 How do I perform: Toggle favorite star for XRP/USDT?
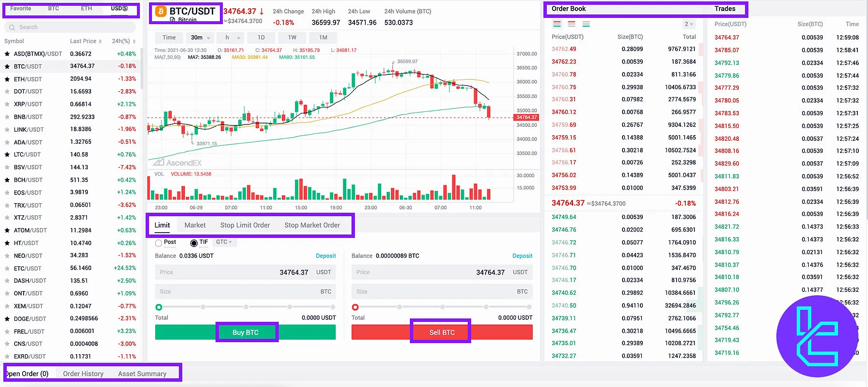point(7,104)
